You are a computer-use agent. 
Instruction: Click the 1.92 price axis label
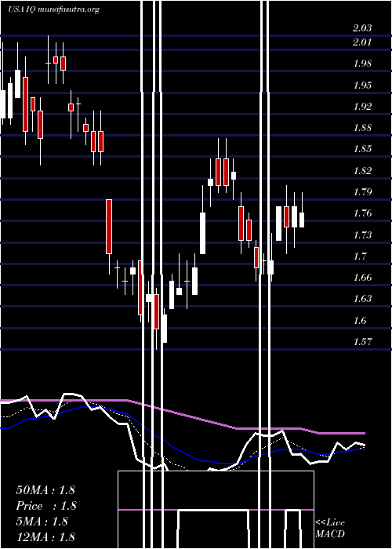[362, 107]
